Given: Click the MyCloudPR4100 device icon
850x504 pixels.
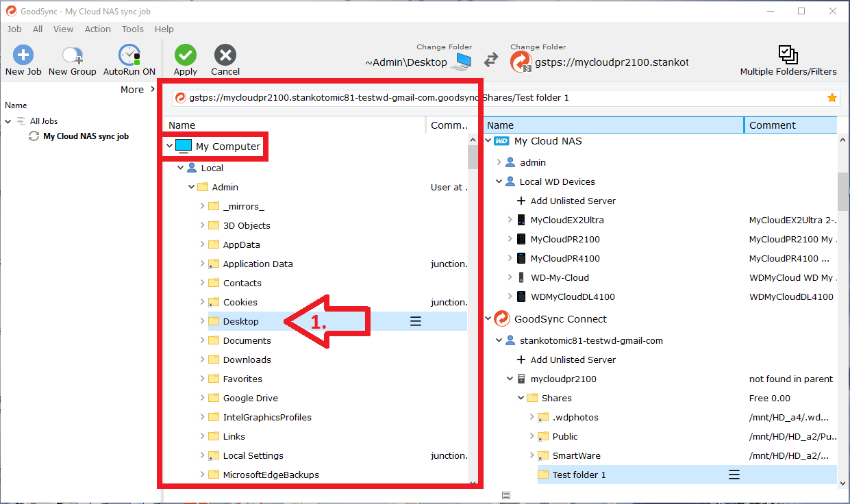Looking at the screenshot, I should coord(521,258).
